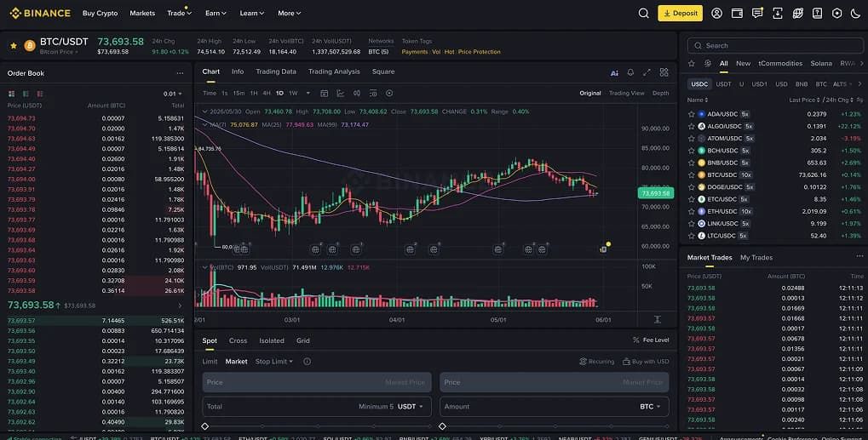Click Buy with USD link
This screenshot has height=440, width=868.
pyautogui.click(x=646, y=362)
